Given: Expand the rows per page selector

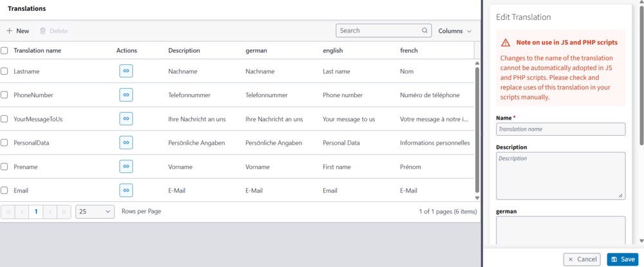Looking at the screenshot, I should [x=95, y=211].
